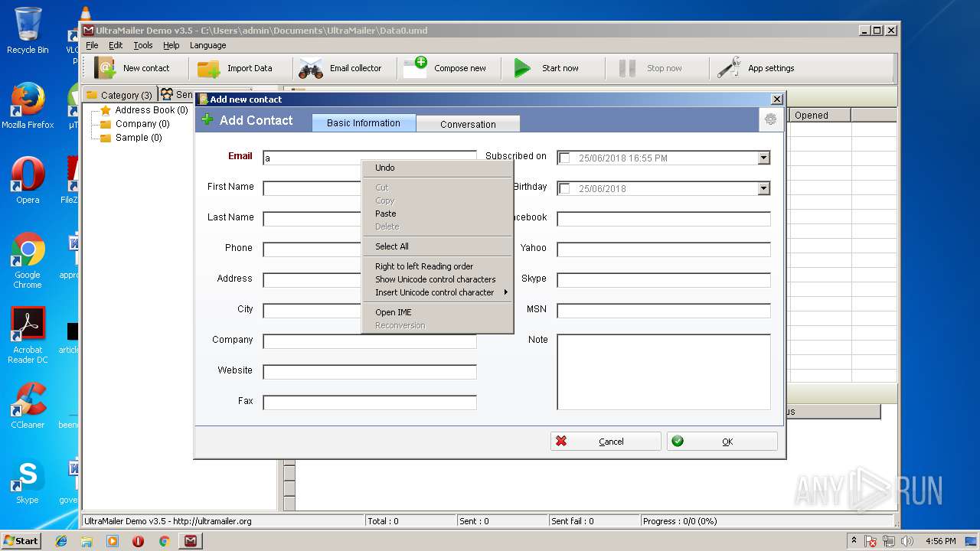The image size is (980, 551).
Task: Show hidden system tray icons
Action: [x=854, y=541]
